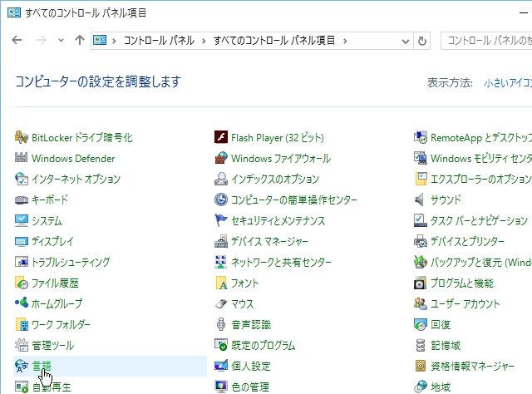Click the ユーザー アカウント icon

[x=420, y=303]
